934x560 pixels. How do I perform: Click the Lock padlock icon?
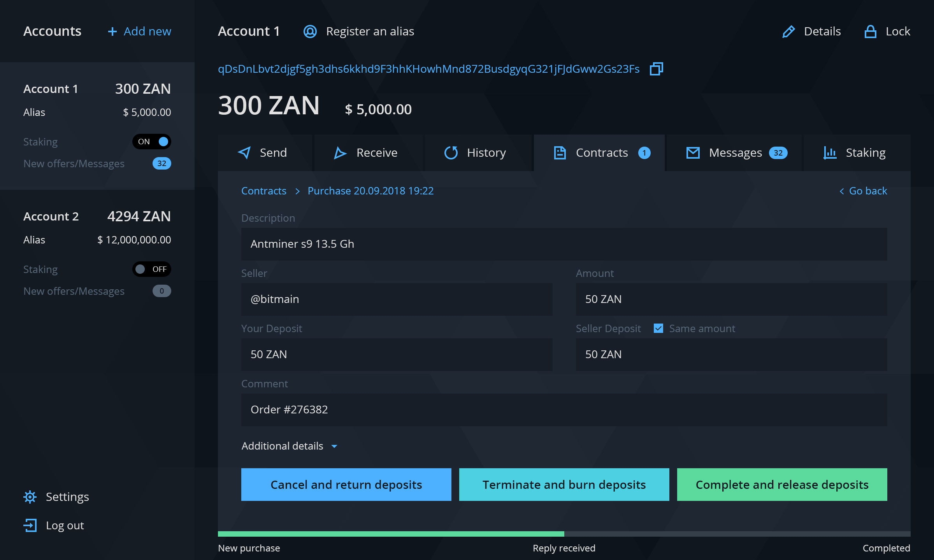[x=871, y=31]
